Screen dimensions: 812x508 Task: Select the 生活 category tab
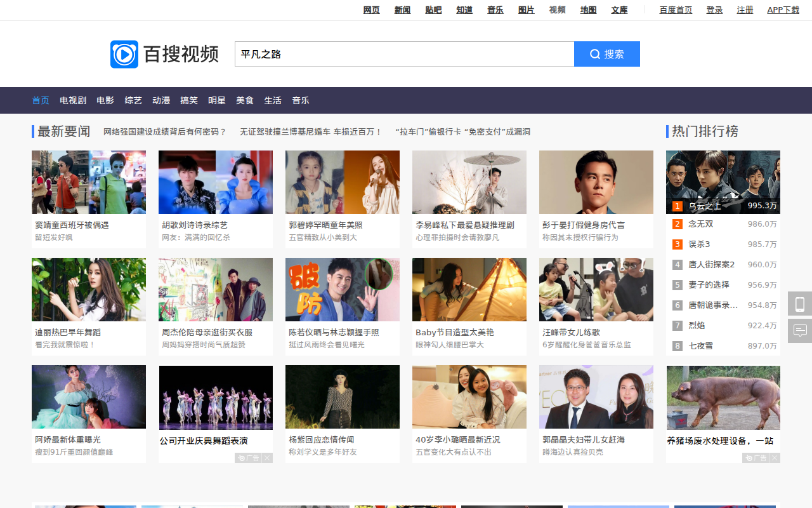273,100
